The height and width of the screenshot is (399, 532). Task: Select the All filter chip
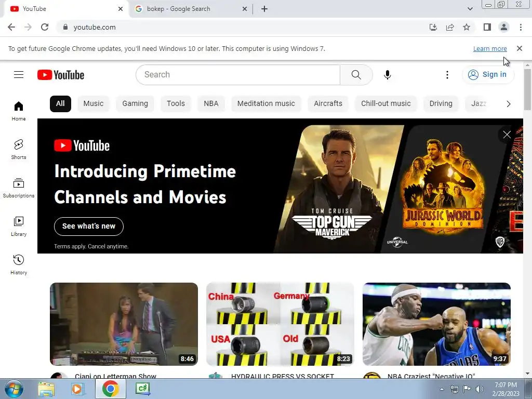pyautogui.click(x=60, y=104)
